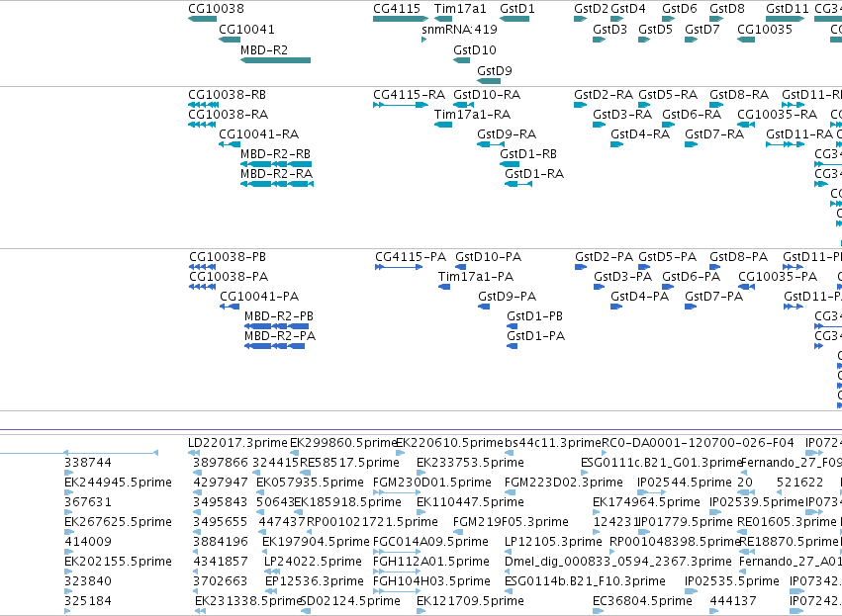Select the GstD1-RA transcript label

point(534,174)
